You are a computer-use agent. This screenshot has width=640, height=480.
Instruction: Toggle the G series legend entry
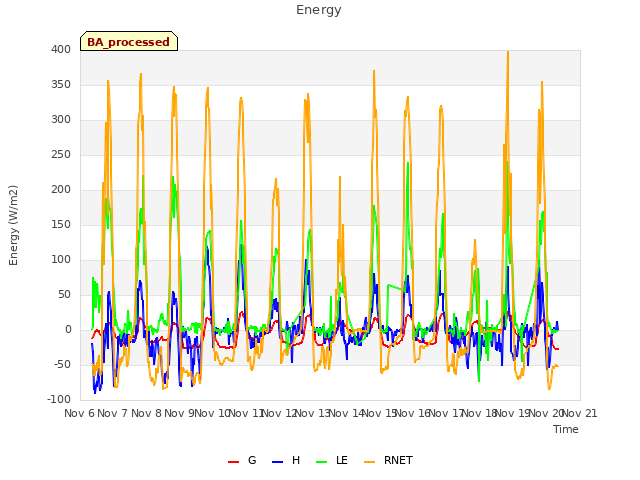tap(242, 460)
